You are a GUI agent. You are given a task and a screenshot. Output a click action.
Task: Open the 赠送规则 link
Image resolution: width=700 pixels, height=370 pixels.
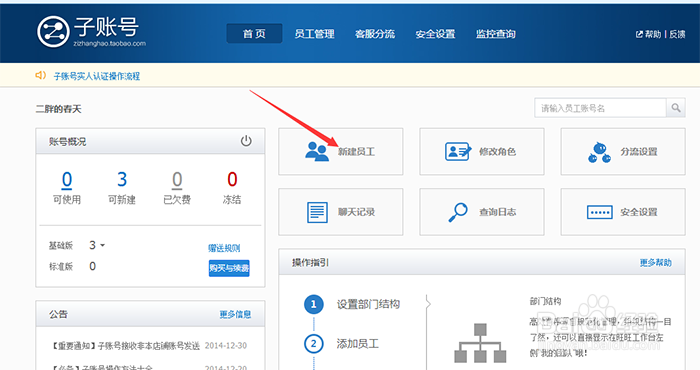click(x=224, y=248)
